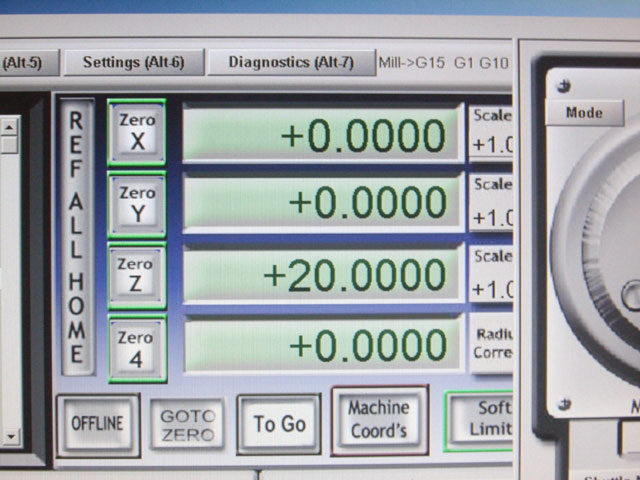Toggle Machine Coord's display

click(380, 420)
